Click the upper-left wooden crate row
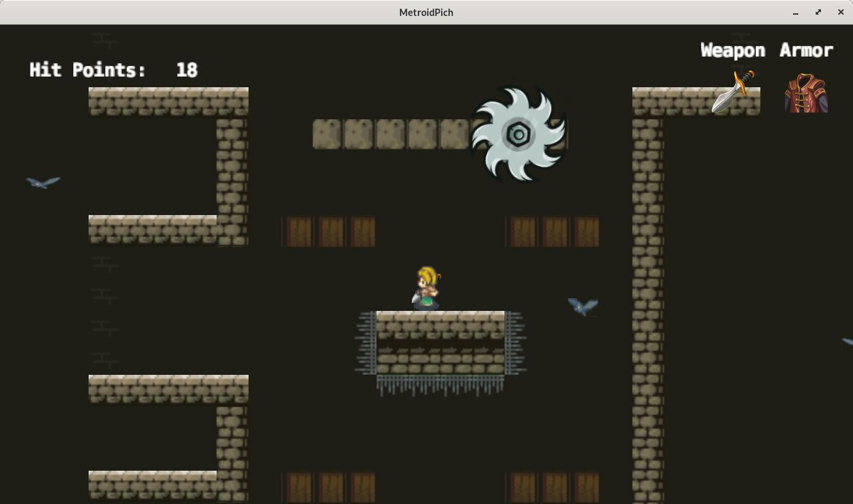Screen dimensions: 853x504 [x=328, y=232]
